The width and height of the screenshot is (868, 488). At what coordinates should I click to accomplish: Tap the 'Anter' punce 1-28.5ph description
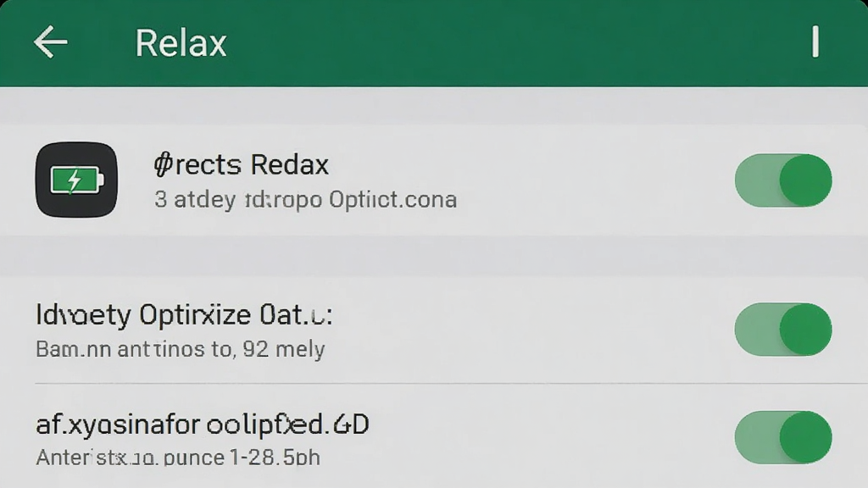pyautogui.click(x=178, y=457)
